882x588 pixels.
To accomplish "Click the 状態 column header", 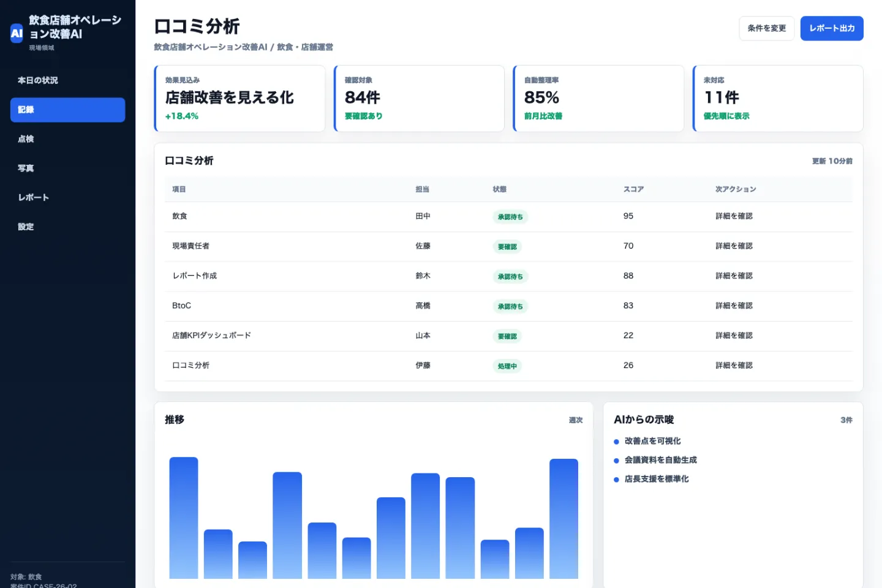I will click(x=499, y=189).
